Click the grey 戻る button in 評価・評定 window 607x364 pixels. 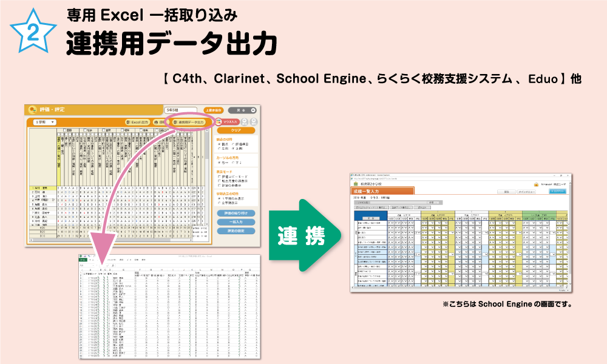pos(242,110)
